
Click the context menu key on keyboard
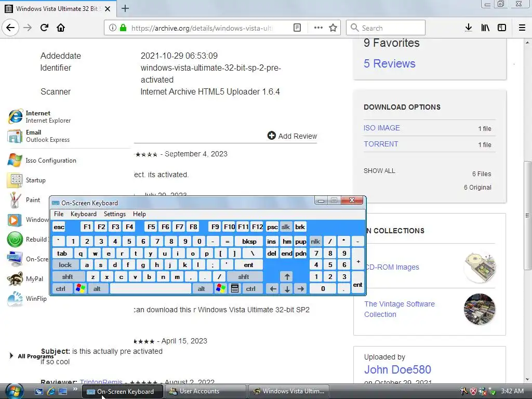click(x=234, y=289)
